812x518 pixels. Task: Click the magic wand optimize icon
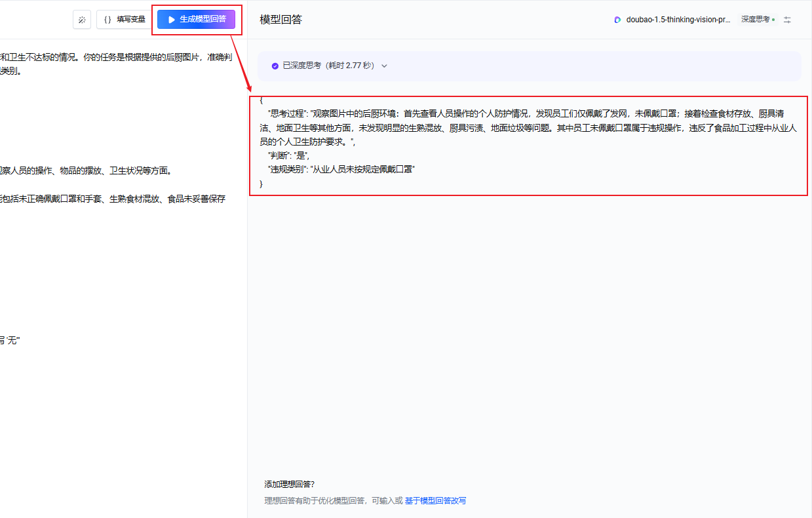pyautogui.click(x=82, y=20)
